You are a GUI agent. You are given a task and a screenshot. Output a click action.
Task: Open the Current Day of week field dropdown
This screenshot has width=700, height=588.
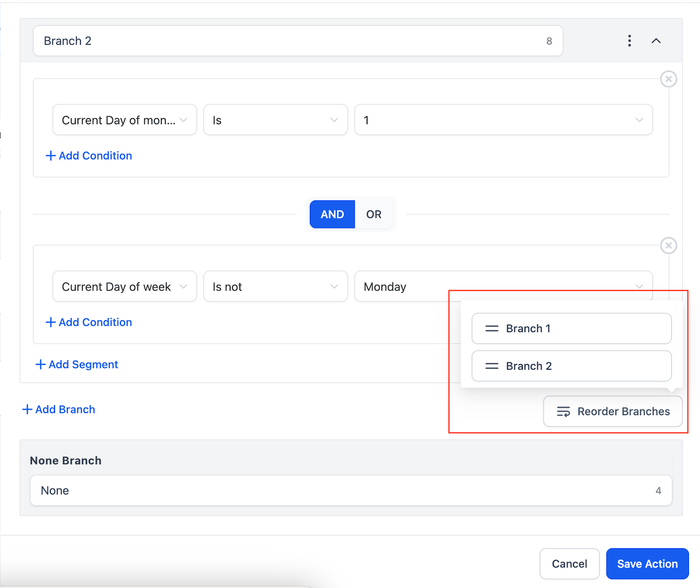[125, 287]
